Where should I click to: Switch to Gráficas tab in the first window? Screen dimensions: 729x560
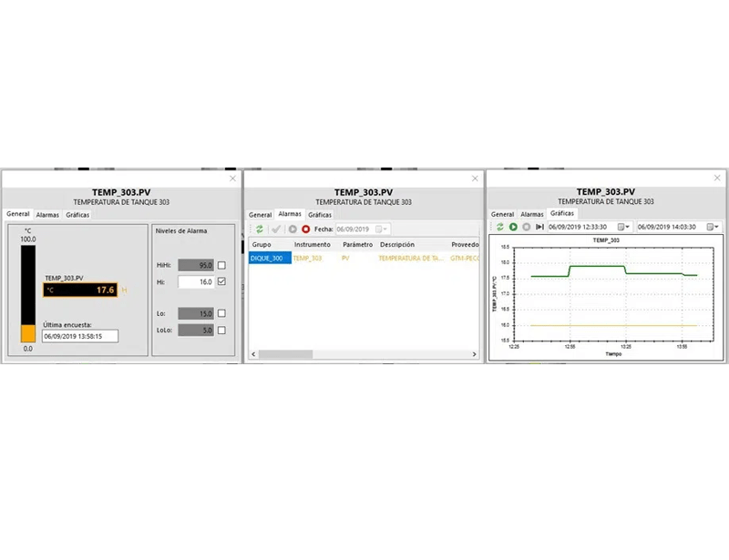77,215
